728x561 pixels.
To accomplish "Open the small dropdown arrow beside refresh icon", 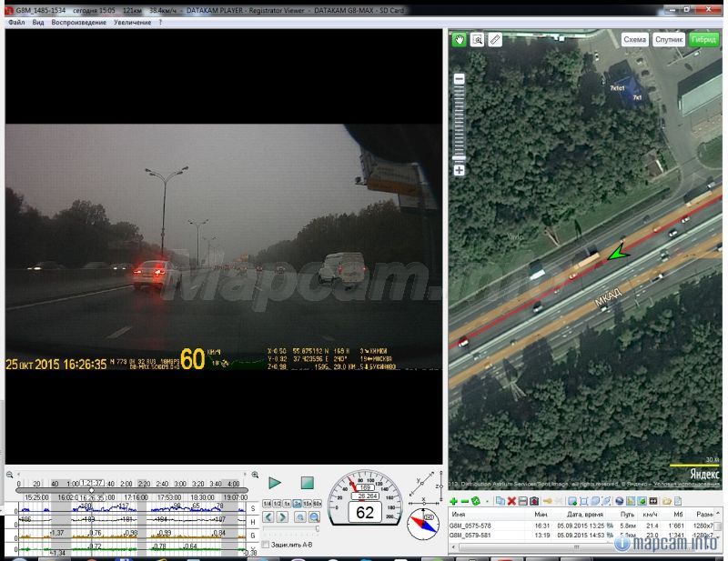I will [x=487, y=501].
